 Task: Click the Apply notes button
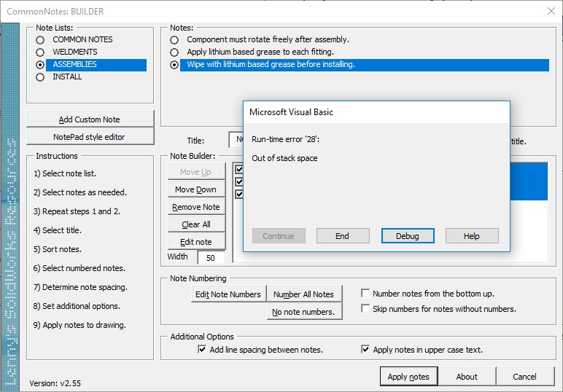click(x=408, y=376)
